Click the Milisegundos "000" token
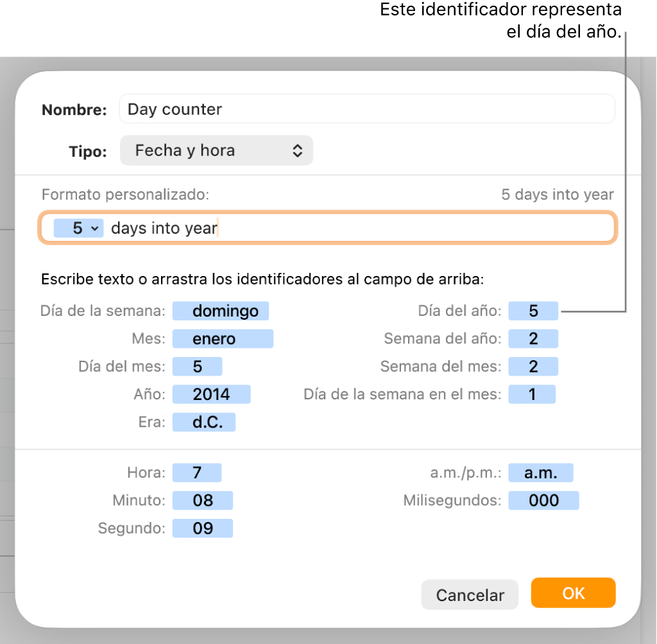Image resolution: width=657 pixels, height=644 pixels. pyautogui.click(x=543, y=500)
